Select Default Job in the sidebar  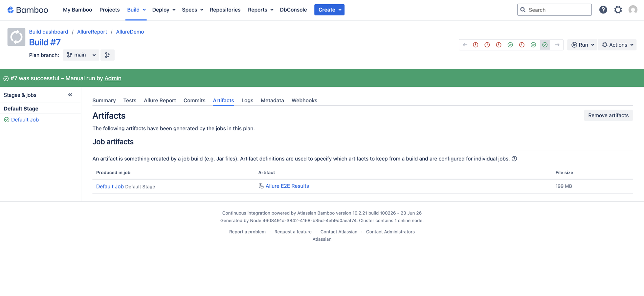click(x=25, y=120)
